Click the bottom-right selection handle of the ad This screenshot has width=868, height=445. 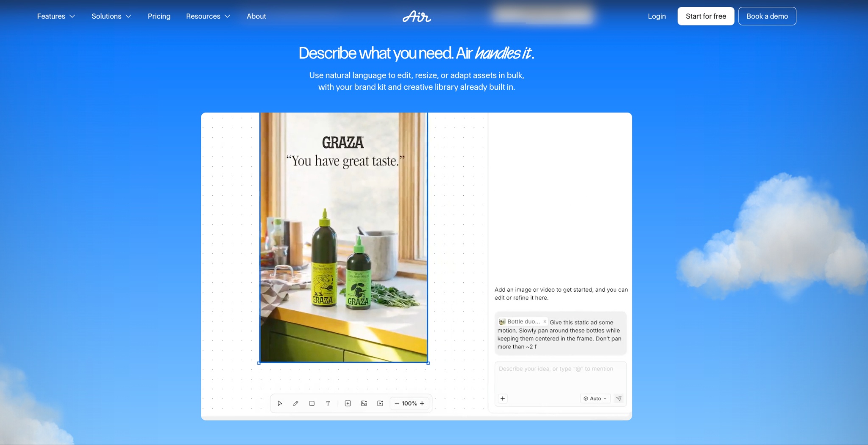coord(428,363)
